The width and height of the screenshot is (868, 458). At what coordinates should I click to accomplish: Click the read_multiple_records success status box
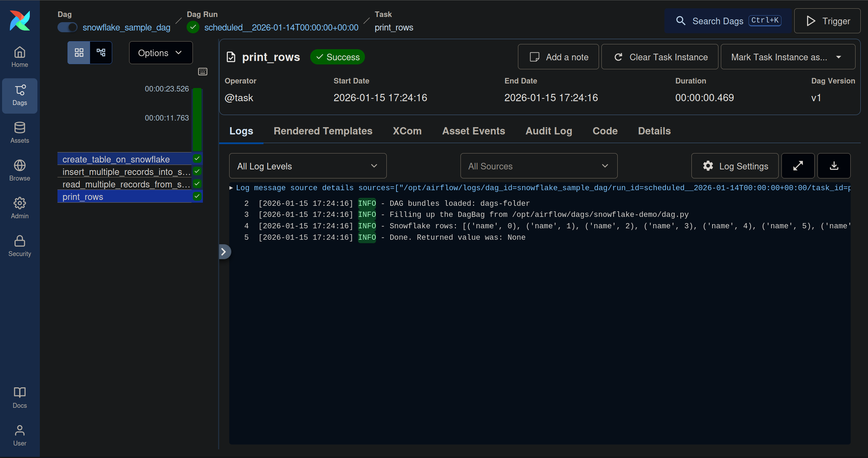pos(197,184)
